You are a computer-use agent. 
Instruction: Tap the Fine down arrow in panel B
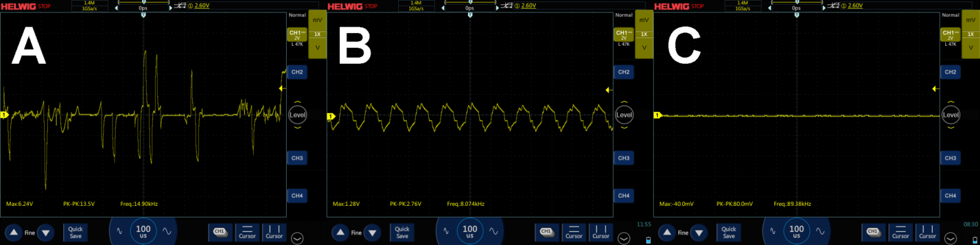(372, 233)
